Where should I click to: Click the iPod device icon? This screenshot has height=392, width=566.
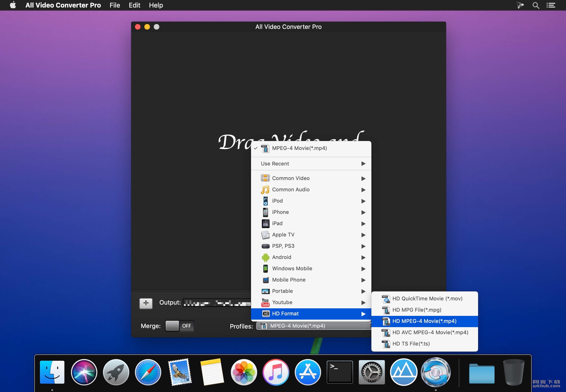click(x=265, y=201)
